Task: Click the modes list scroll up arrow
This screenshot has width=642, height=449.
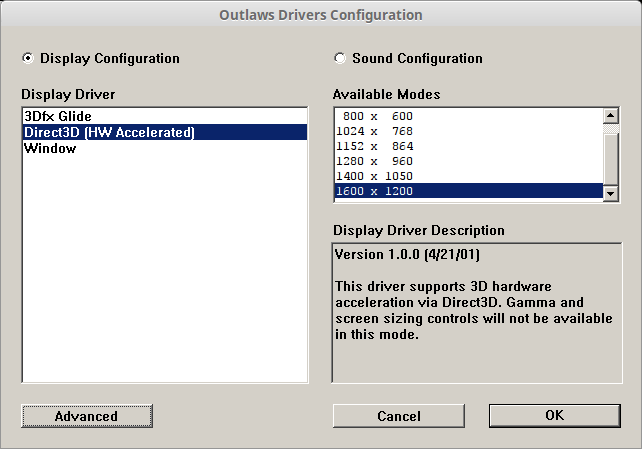Action: [610, 116]
